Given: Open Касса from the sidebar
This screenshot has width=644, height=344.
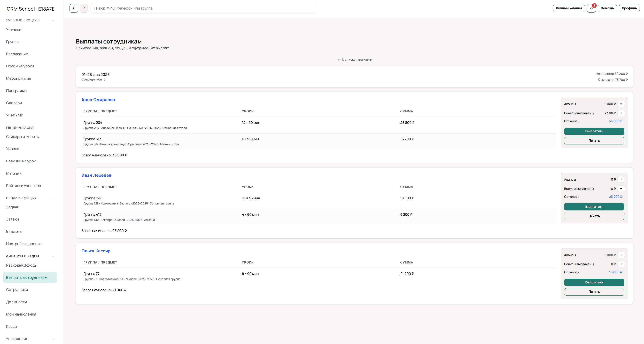Looking at the screenshot, I should pyautogui.click(x=11, y=326).
